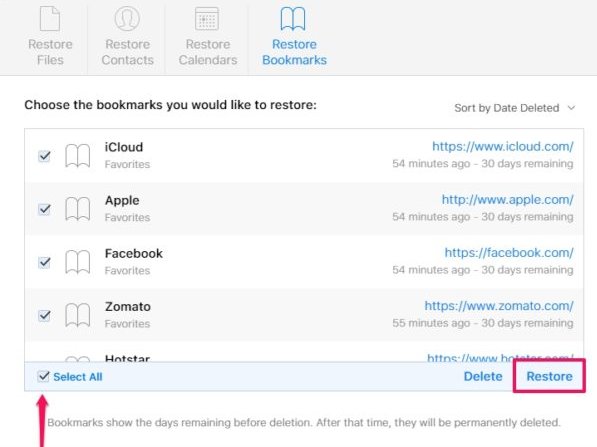Viewport: 597px width, 447px height.
Task: Open the http://www.apple.com/ link
Action: pyautogui.click(x=508, y=200)
